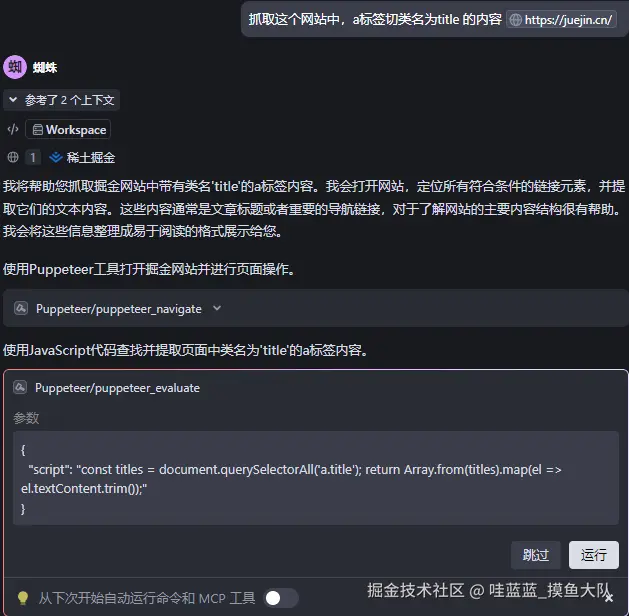Image resolution: width=629 pixels, height=616 pixels.
Task: Open the https://juejin.cn/ link chip
Action: tap(561, 19)
